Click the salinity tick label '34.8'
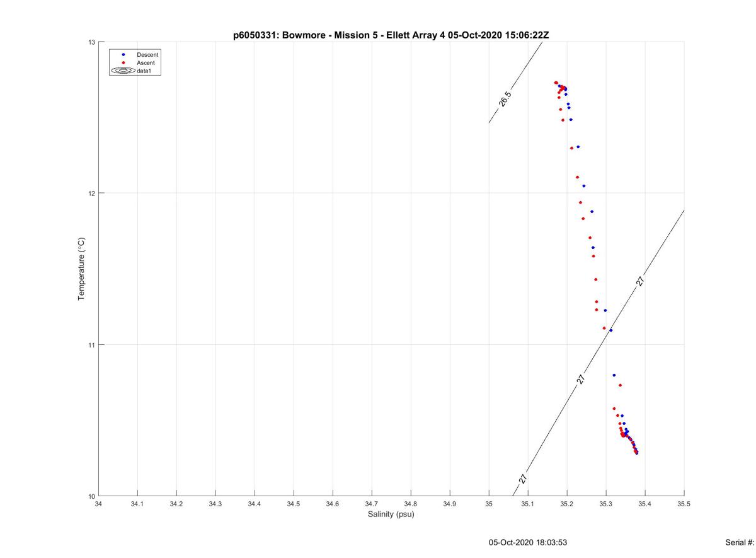Image resolution: width=756 pixels, height=558 pixels. [411, 504]
